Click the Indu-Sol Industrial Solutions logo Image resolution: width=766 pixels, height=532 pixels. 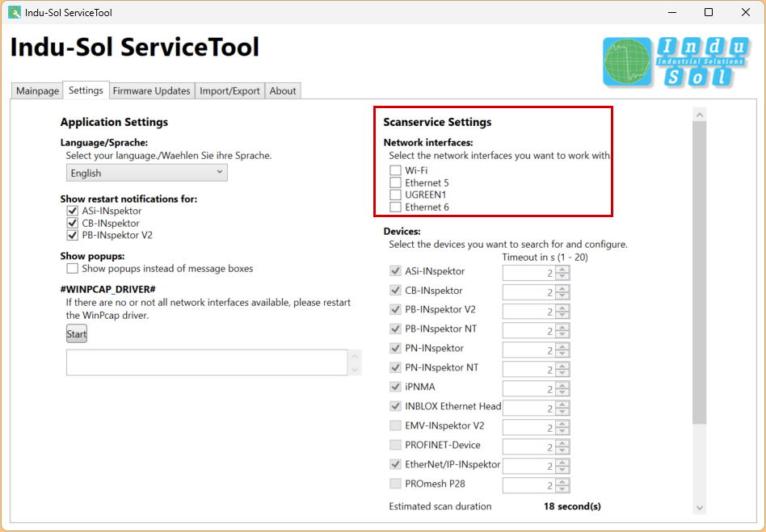(x=676, y=62)
